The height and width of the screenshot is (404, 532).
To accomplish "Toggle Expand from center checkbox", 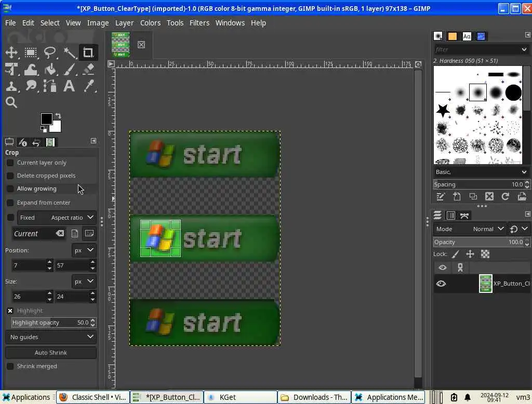I will click(10, 203).
